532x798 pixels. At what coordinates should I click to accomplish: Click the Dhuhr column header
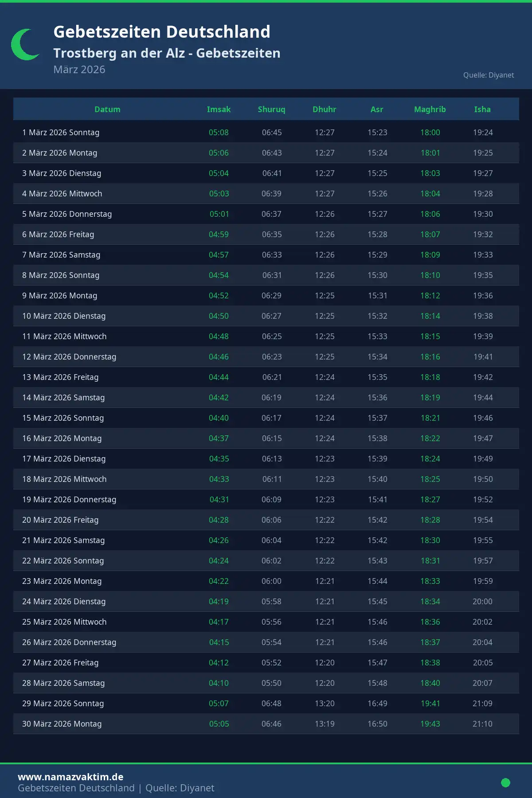pos(324,110)
